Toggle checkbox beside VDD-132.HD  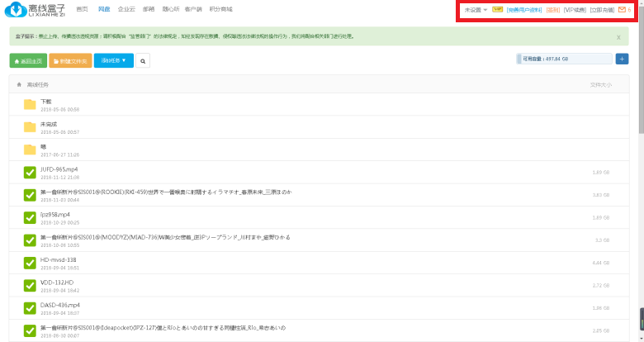coord(31,285)
